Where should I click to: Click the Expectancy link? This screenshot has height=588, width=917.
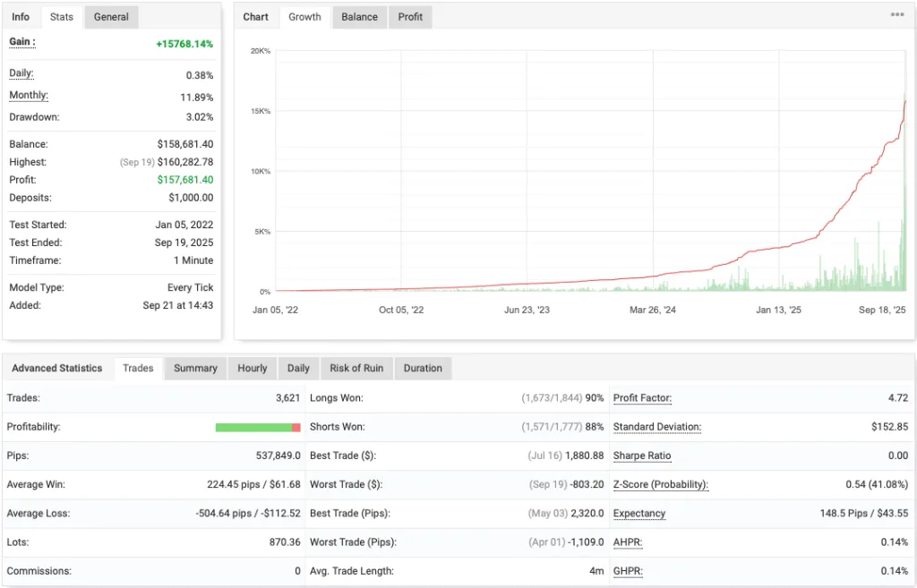pyautogui.click(x=638, y=514)
